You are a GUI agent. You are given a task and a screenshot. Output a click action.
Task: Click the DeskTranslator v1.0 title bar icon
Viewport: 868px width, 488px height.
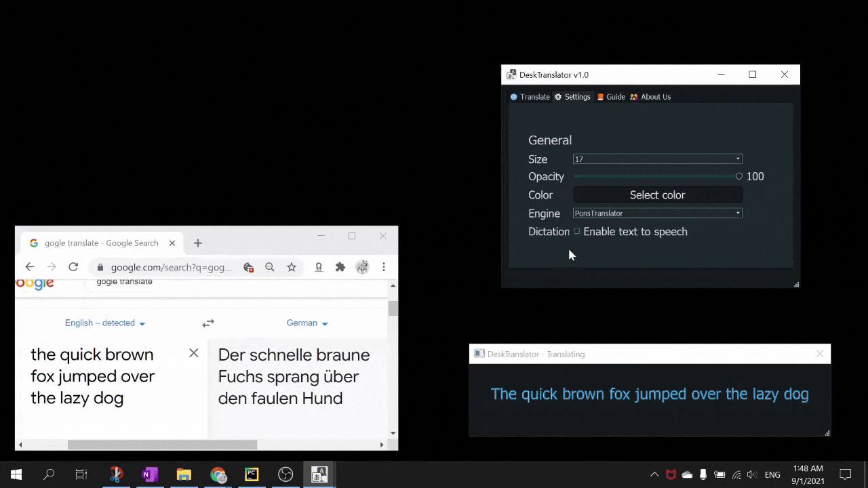click(x=511, y=75)
